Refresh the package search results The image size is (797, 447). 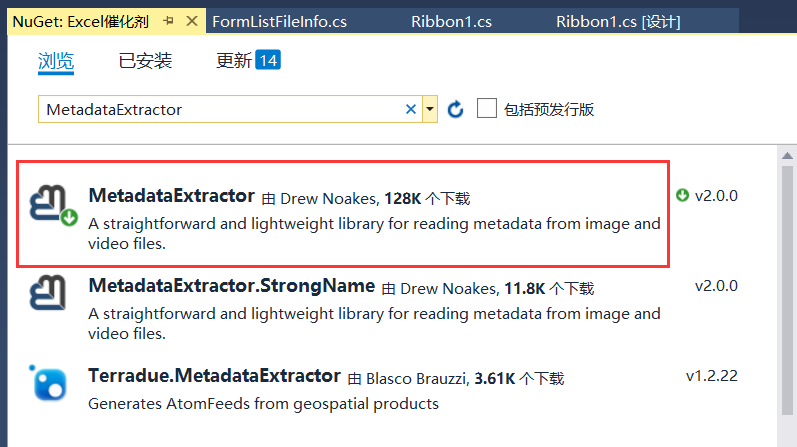click(456, 109)
